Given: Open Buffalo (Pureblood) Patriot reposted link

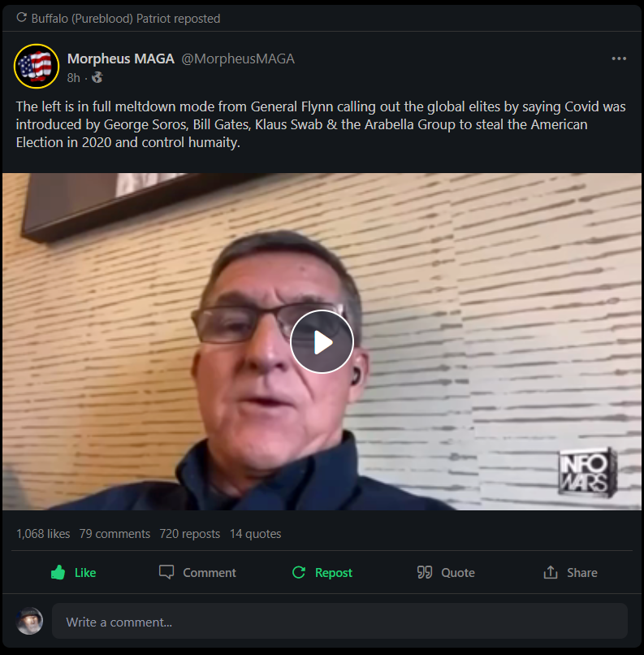Looking at the screenshot, I should [126, 19].
